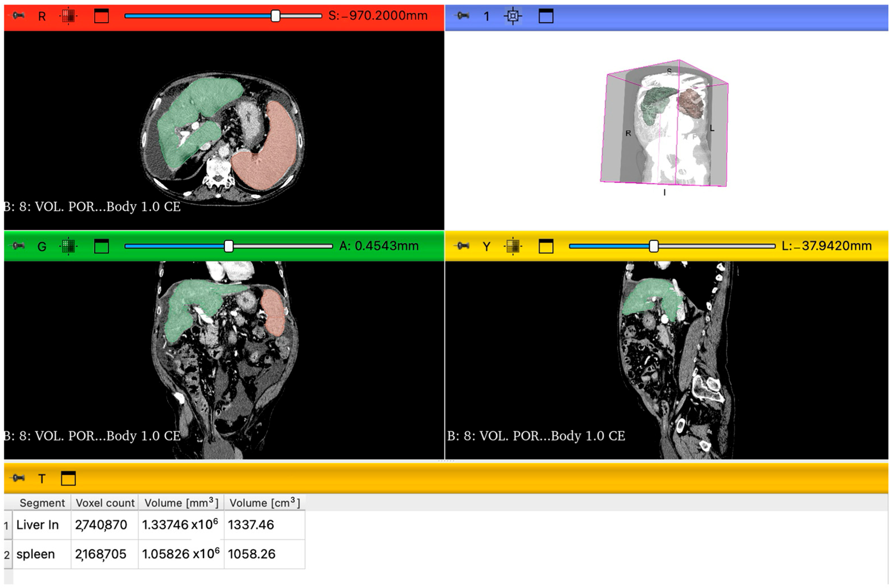Click the slice intersection icon in red view
893x588 pixels.
[x=68, y=16]
